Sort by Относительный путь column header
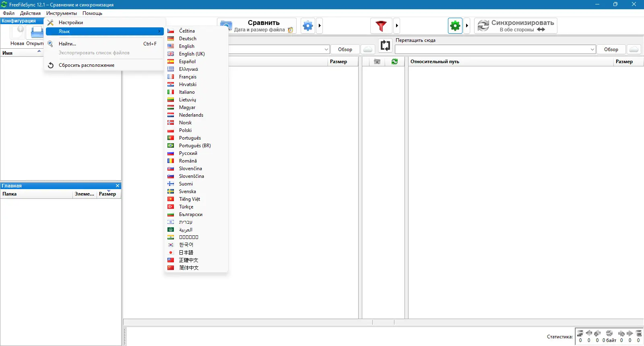The width and height of the screenshot is (644, 346). [511, 62]
